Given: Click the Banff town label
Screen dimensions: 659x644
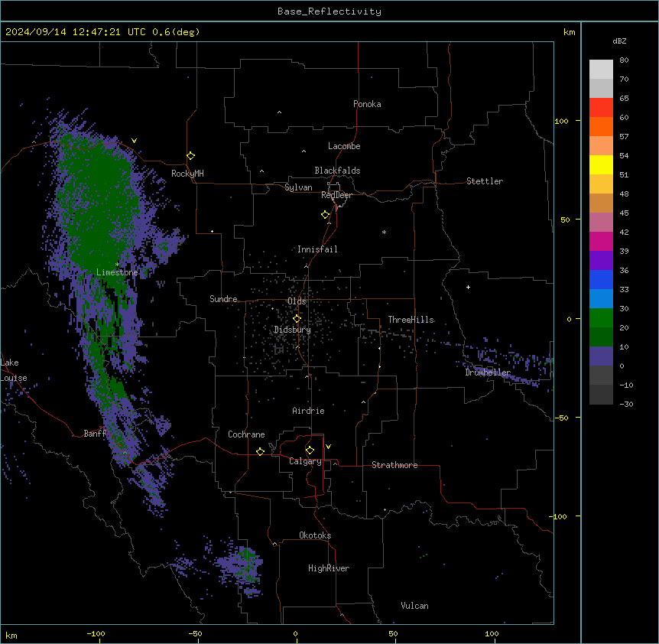Looking at the screenshot, I should tap(95, 434).
